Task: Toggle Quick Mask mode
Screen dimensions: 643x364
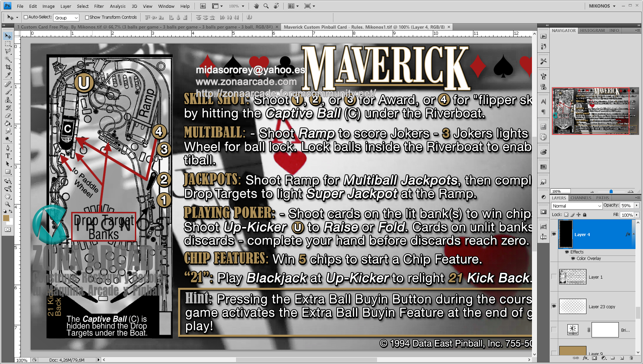Action: click(x=7, y=230)
